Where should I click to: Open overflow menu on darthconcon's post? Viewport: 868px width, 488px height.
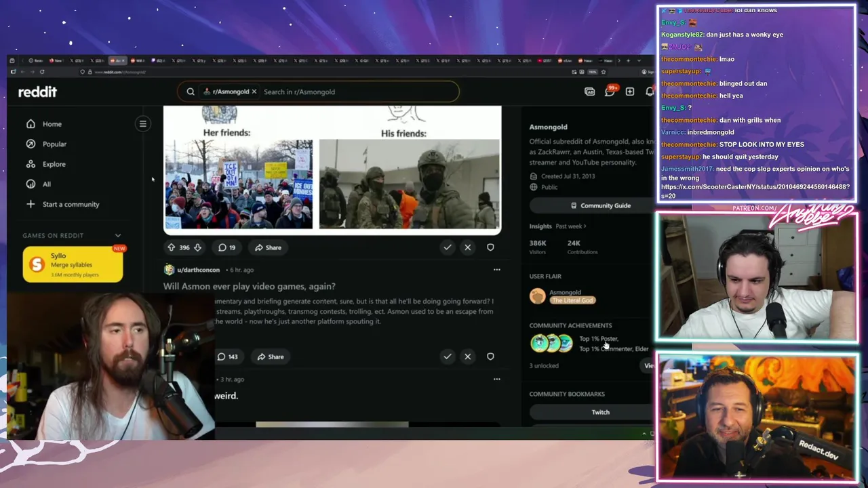pos(496,270)
